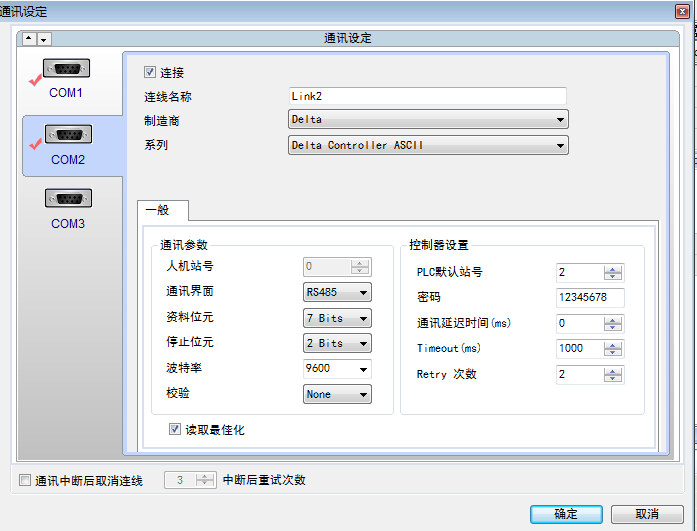Open the 通讯界面 RS485 dropdown
This screenshot has width=697, height=531.
pos(337,292)
